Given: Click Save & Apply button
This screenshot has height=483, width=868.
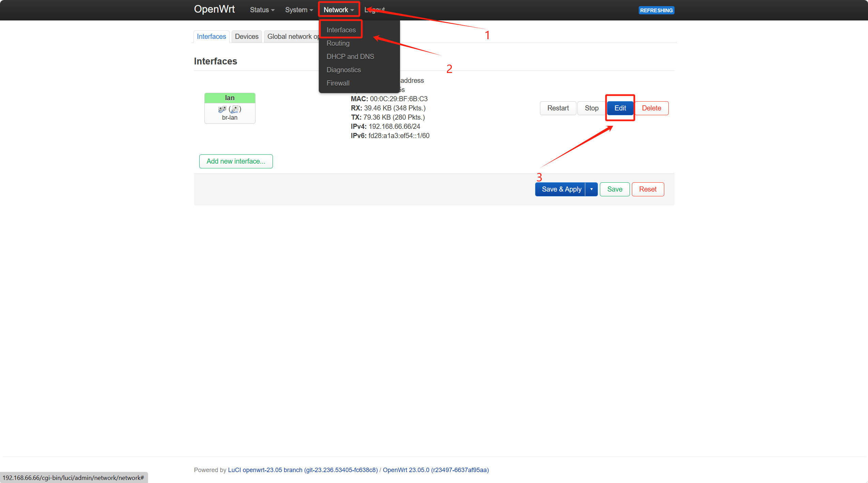Looking at the screenshot, I should coord(561,189).
